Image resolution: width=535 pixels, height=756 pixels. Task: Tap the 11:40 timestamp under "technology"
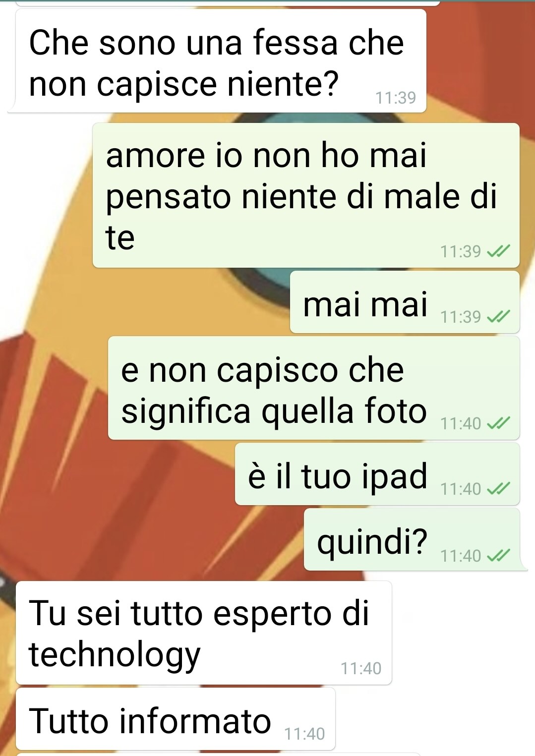361,668
